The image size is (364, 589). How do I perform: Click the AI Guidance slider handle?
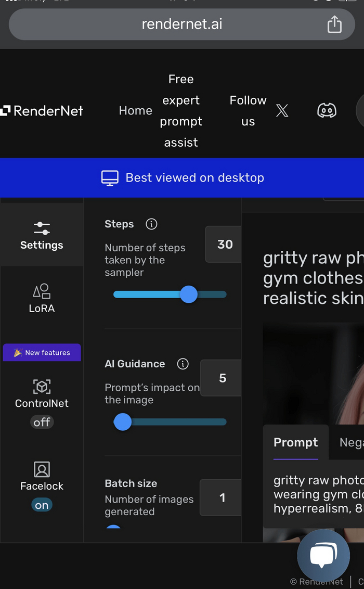(123, 421)
